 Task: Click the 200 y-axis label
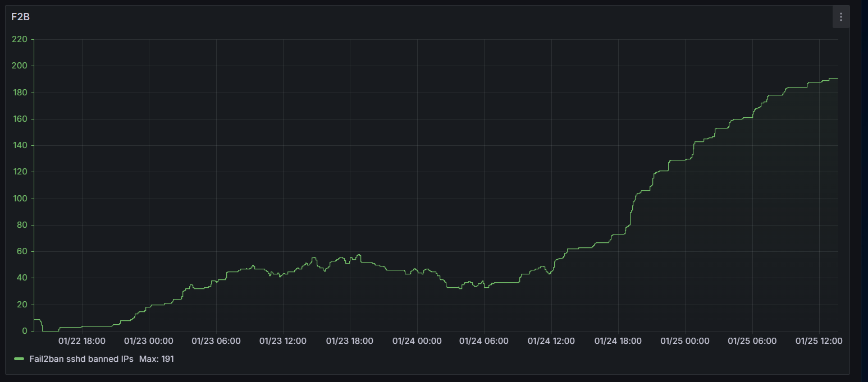(19, 66)
